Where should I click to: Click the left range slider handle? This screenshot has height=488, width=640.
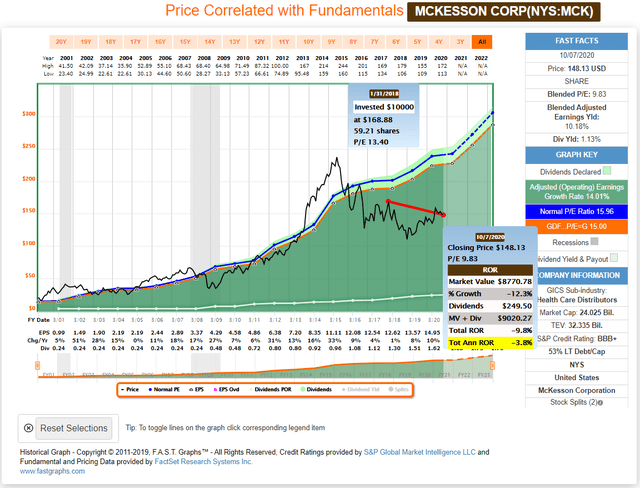(38, 366)
